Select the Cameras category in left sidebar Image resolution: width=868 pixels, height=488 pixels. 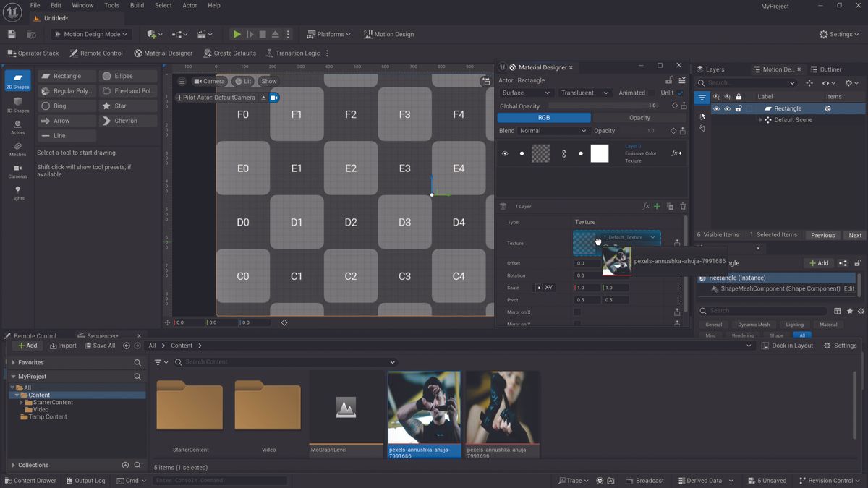17,172
